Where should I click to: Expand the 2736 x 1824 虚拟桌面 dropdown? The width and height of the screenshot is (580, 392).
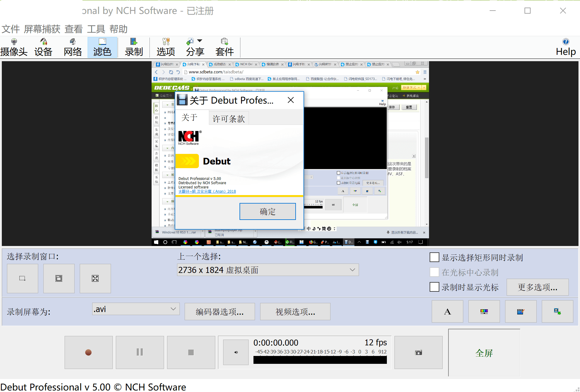point(352,270)
